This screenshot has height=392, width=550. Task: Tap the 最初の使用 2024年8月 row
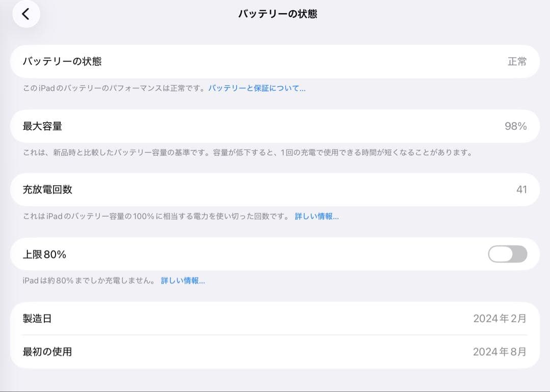tap(275, 351)
